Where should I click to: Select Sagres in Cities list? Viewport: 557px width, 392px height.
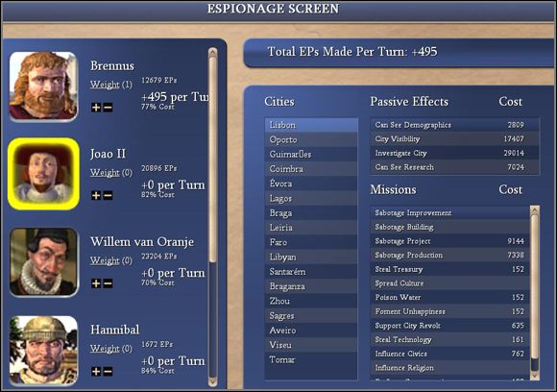(x=311, y=315)
